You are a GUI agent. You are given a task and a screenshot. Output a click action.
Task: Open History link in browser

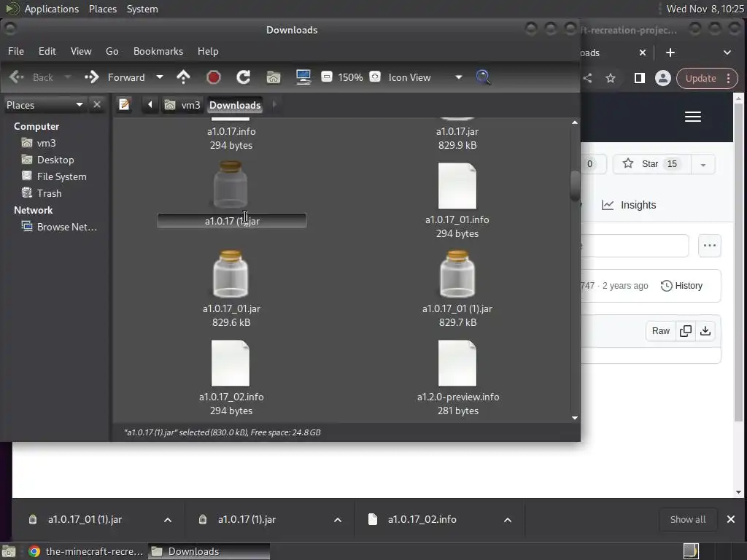682,286
